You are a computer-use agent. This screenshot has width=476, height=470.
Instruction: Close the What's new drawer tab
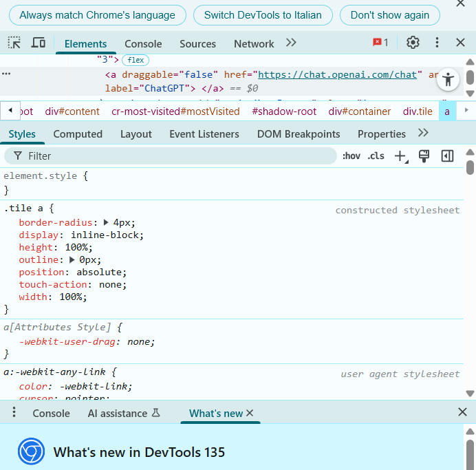(x=250, y=413)
